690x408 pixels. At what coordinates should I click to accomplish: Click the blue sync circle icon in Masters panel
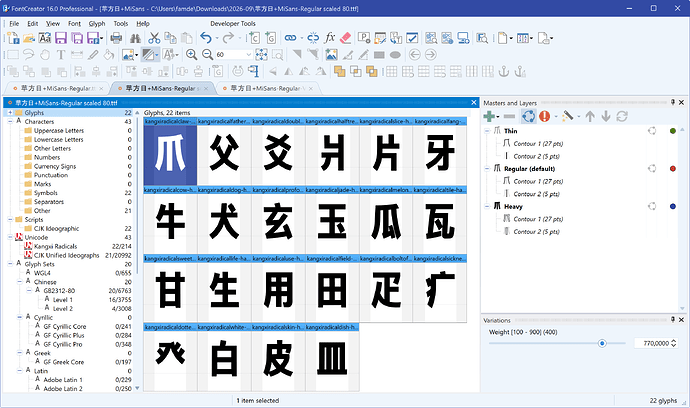point(529,117)
